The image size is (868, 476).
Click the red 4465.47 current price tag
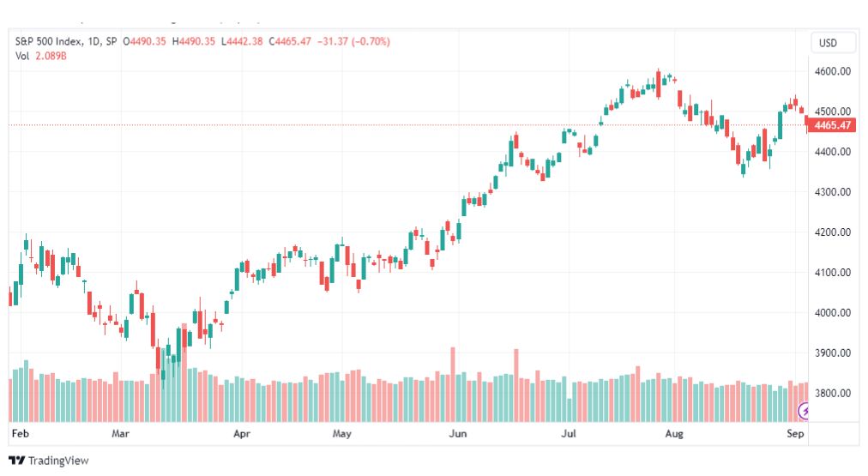coord(831,125)
